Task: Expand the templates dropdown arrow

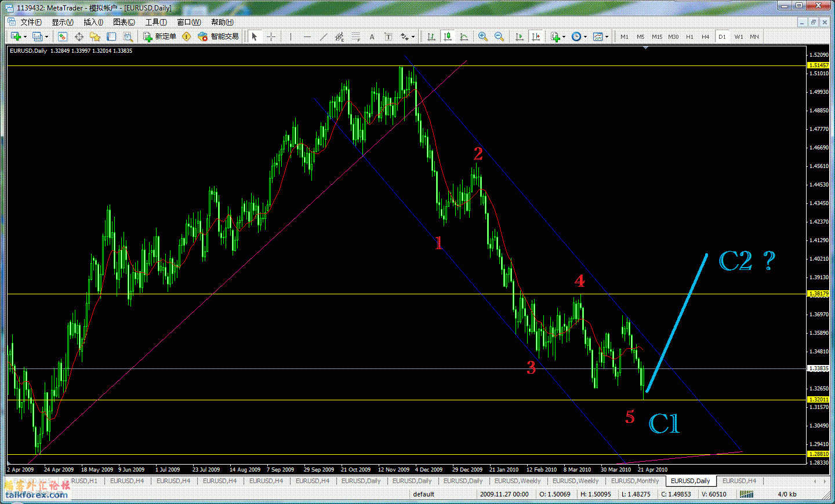Action: (x=607, y=36)
